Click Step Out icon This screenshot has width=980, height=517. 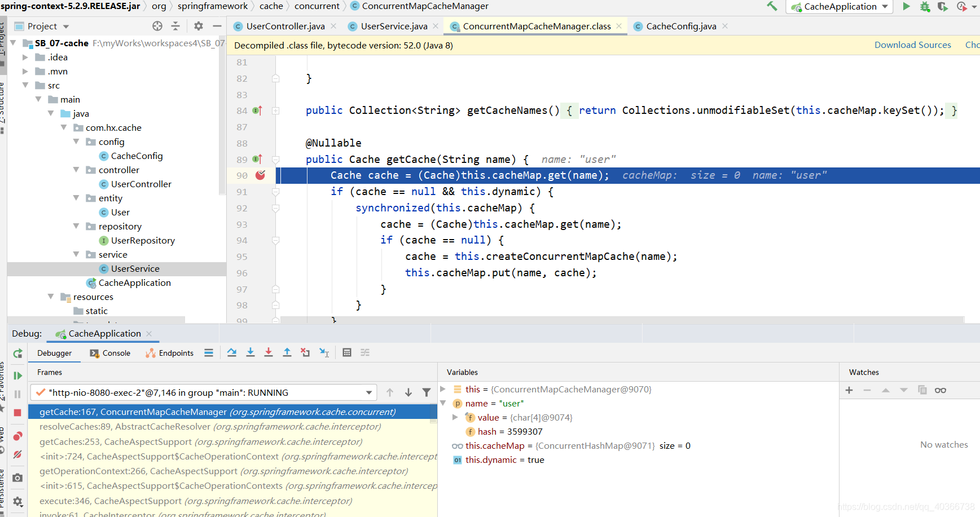[x=287, y=352]
